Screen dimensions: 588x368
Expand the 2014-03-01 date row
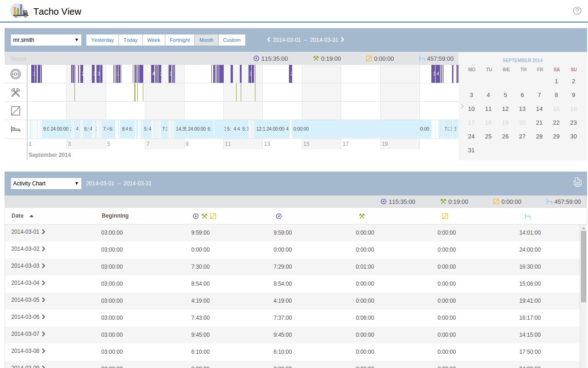[x=44, y=232]
